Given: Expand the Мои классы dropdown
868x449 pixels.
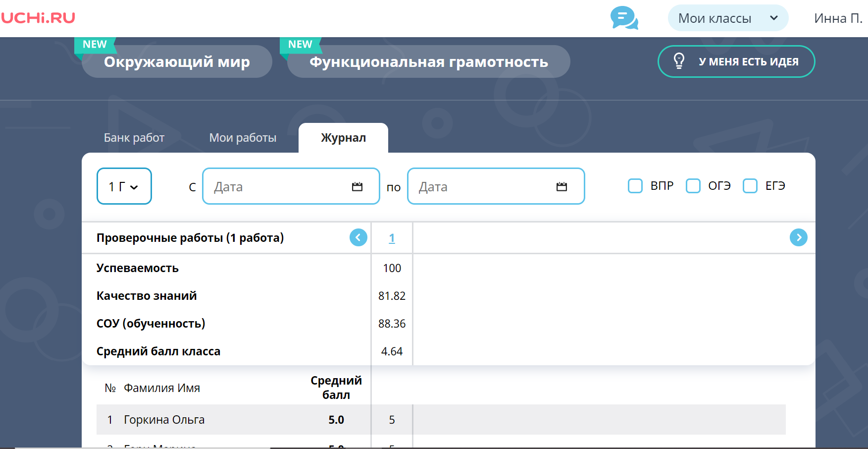Looking at the screenshot, I should point(727,18).
